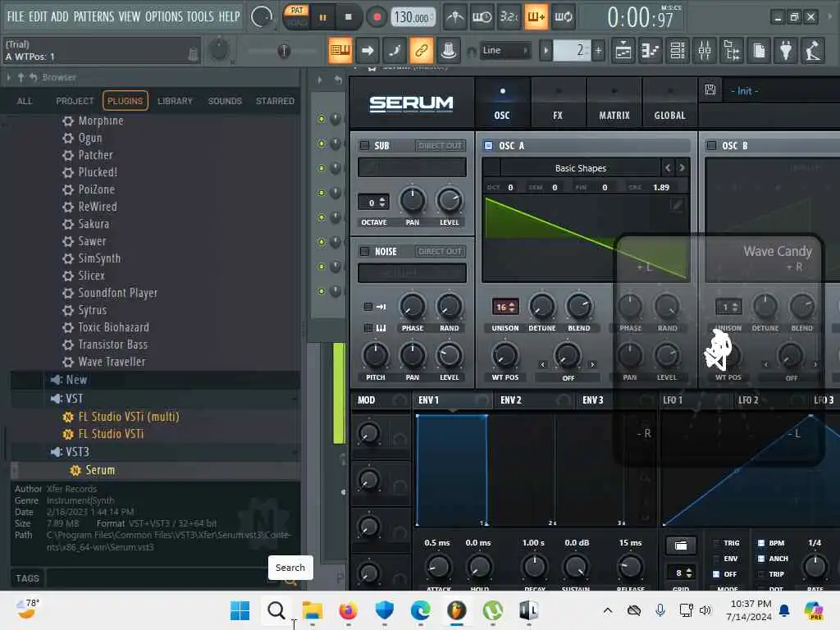Open Microsoft Edge from taskbar
The height and width of the screenshot is (630, 840).
coord(421,610)
